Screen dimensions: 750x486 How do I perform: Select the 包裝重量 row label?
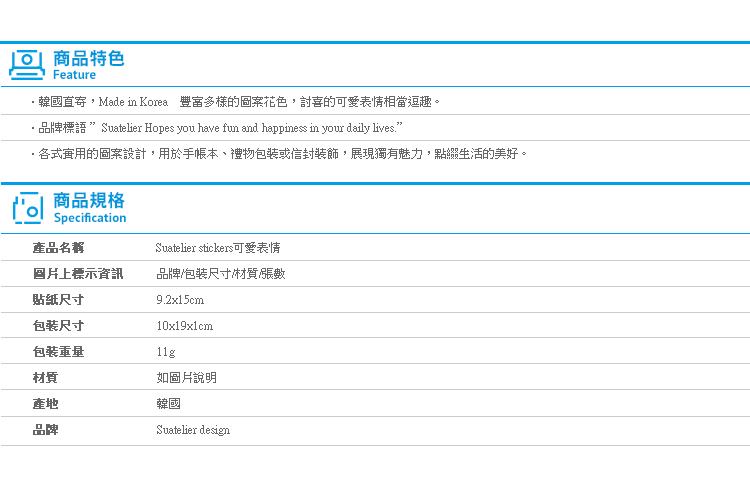[58, 352]
